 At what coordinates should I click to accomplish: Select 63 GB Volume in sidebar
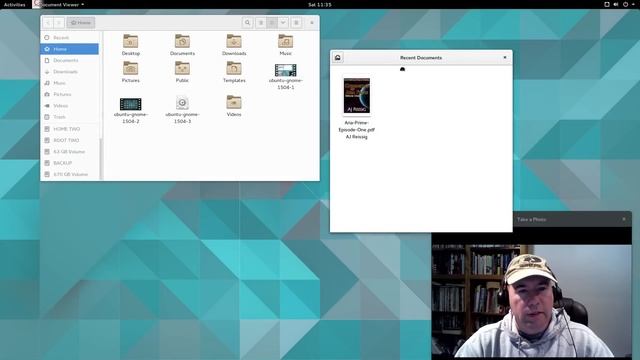pos(69,152)
